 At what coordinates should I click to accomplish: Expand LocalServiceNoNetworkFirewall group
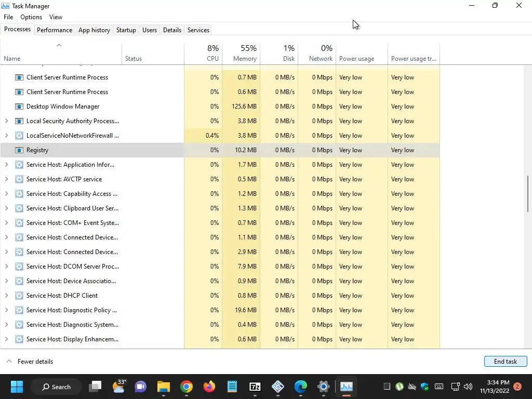6,136
